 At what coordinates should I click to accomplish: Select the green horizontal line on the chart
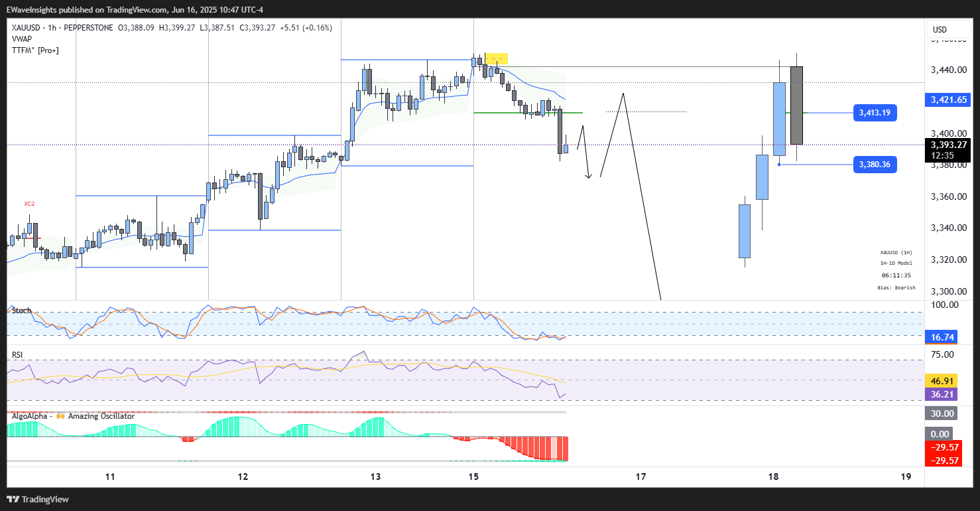[528, 113]
